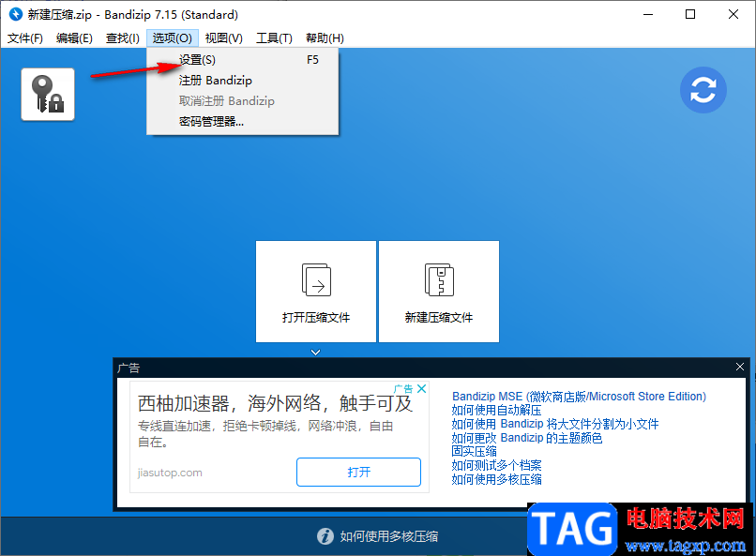Open the 固实压缩 link
The width and height of the screenshot is (756, 556).
click(x=474, y=451)
